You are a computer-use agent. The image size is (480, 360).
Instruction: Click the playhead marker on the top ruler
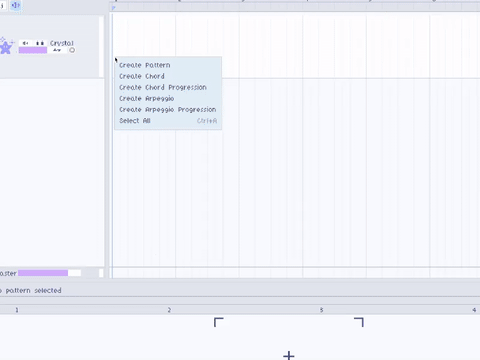point(113,8)
